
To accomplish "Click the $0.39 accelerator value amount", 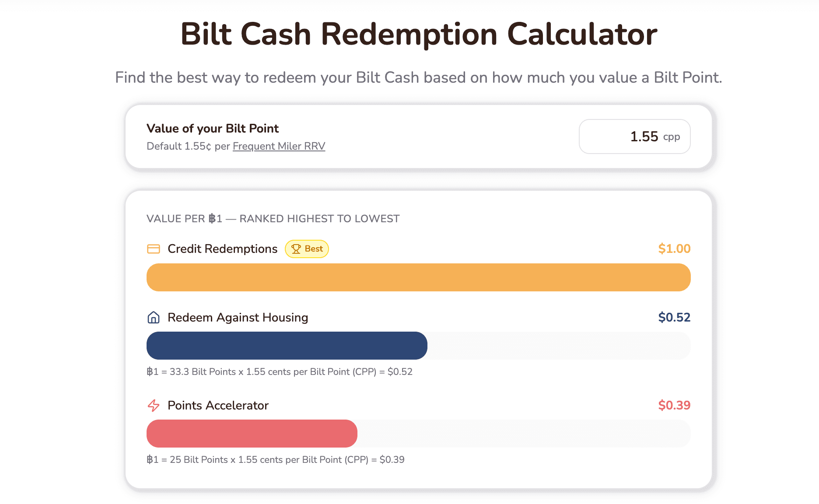I will pyautogui.click(x=674, y=406).
